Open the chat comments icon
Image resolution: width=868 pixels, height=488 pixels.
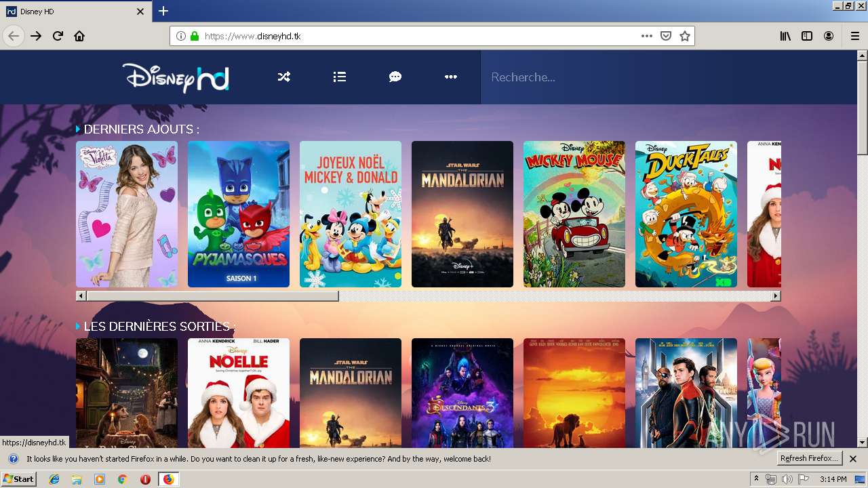(x=395, y=77)
